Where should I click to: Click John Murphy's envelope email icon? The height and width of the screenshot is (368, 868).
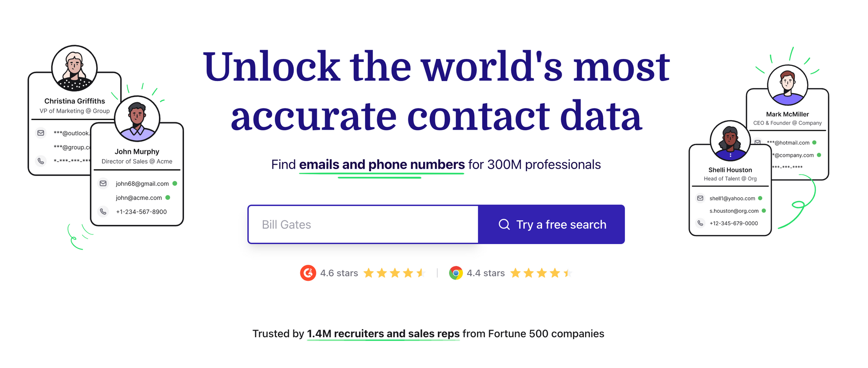click(x=103, y=183)
